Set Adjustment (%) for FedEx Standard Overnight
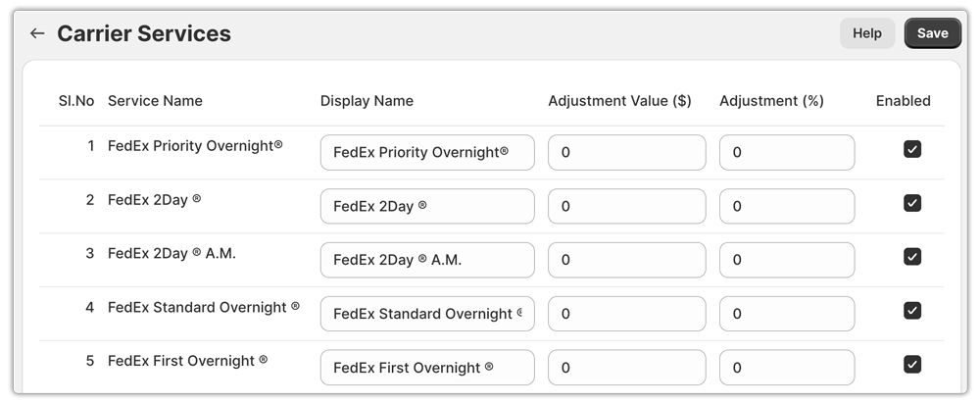 [x=787, y=314]
